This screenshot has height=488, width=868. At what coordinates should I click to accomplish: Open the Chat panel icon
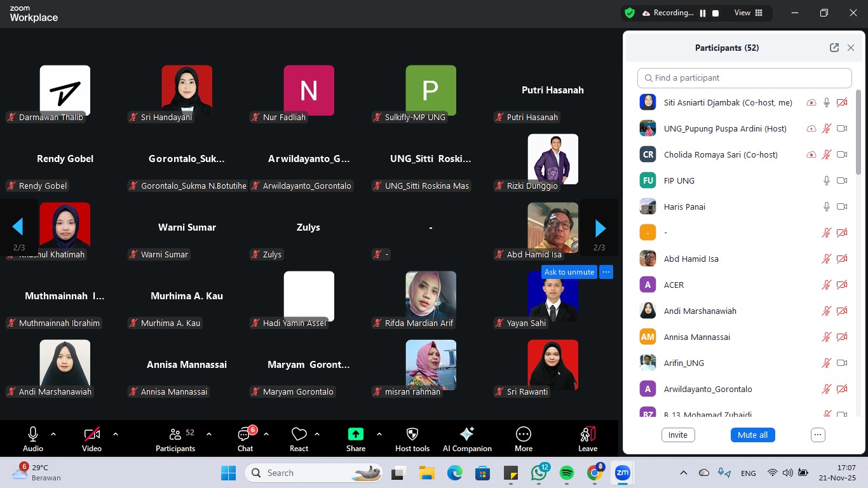tap(245, 435)
